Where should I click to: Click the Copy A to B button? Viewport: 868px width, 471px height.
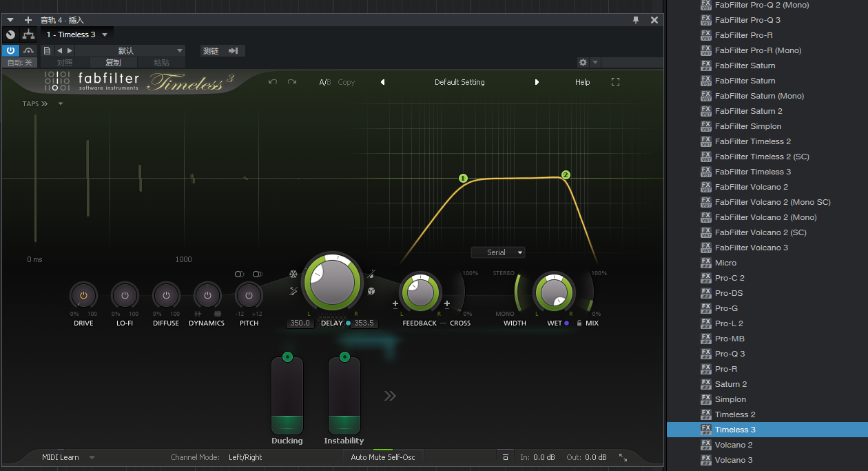(x=347, y=82)
